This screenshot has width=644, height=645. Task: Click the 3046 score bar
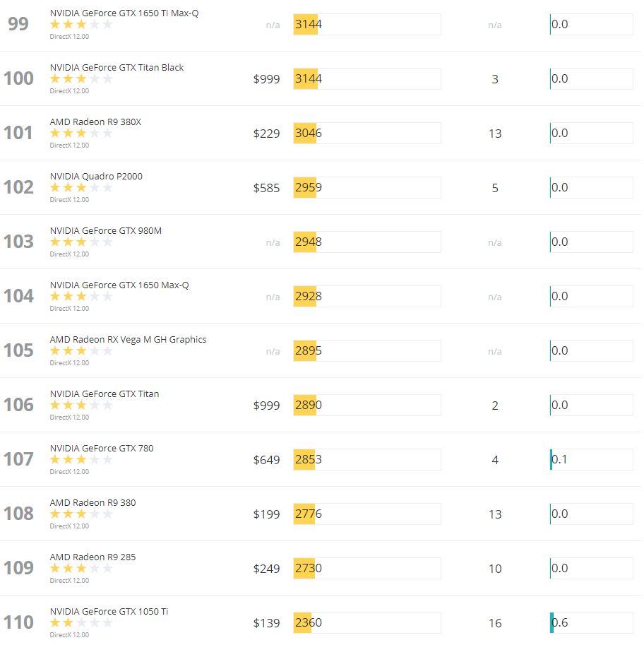(366, 134)
